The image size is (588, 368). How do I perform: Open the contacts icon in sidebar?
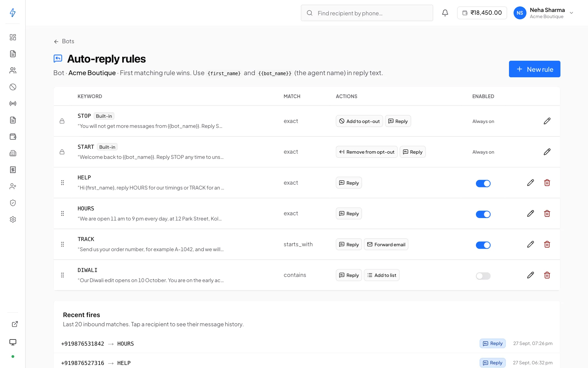pyautogui.click(x=13, y=71)
